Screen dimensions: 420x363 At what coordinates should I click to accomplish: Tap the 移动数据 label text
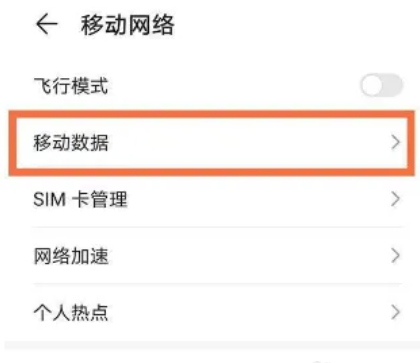tap(71, 143)
